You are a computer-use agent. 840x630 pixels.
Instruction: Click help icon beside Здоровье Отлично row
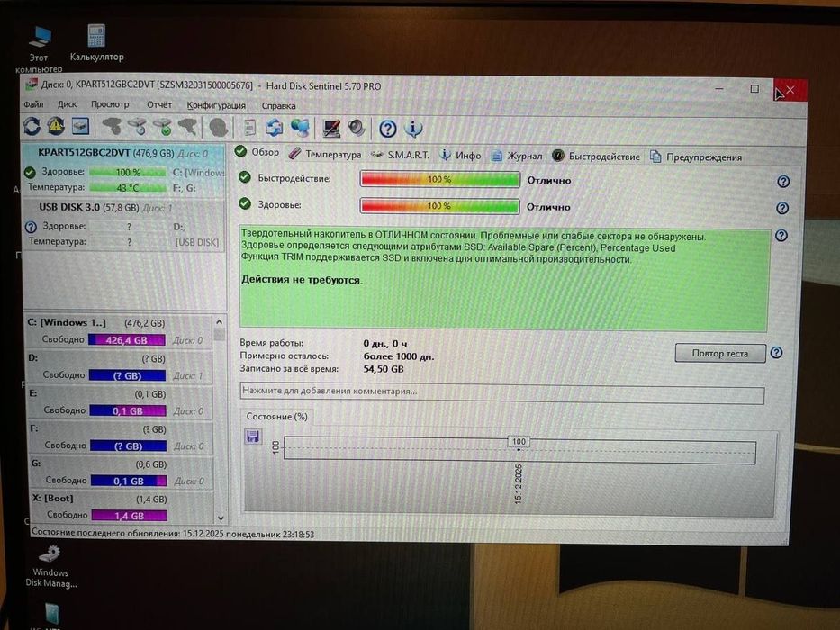[782, 208]
